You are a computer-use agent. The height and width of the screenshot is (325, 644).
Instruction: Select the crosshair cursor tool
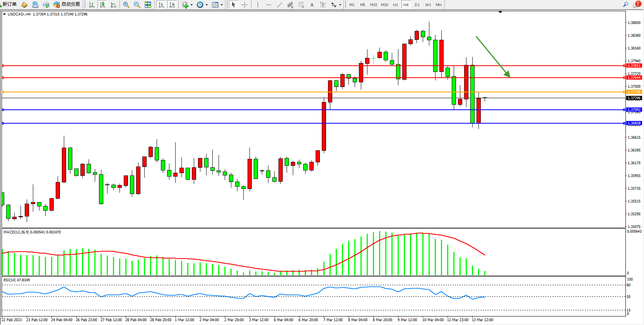(244, 5)
